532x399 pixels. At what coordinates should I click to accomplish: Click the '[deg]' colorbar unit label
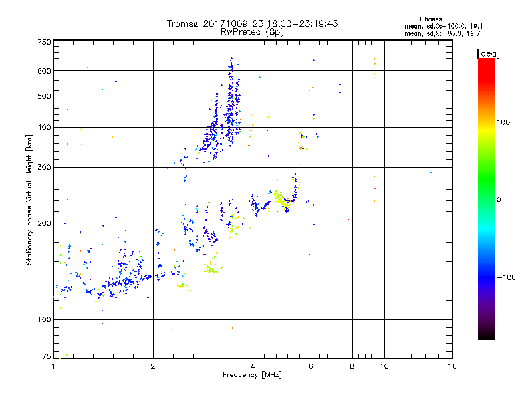coord(488,53)
